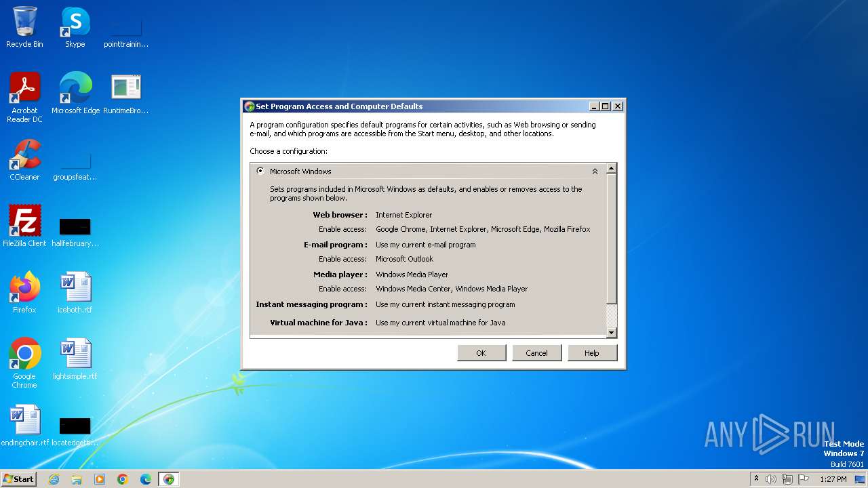Show hidden system tray icons
This screenshot has width=868, height=488.
pyautogui.click(x=756, y=479)
